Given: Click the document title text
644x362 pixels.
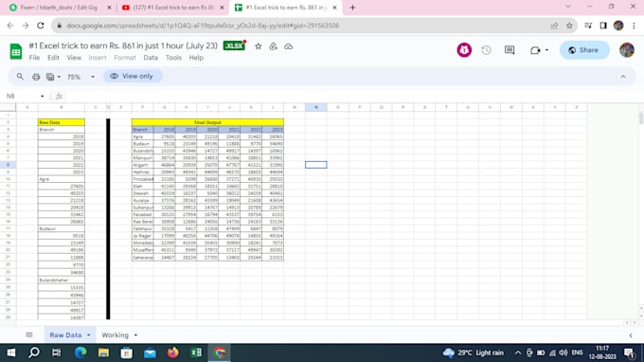Looking at the screenshot, I should pos(123,45).
